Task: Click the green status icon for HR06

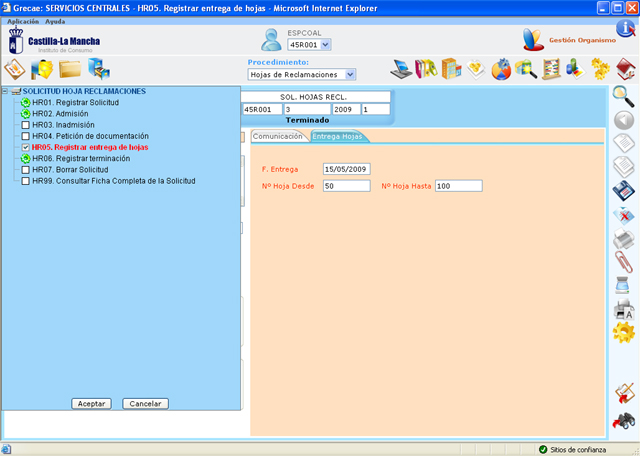Action: tap(25, 158)
